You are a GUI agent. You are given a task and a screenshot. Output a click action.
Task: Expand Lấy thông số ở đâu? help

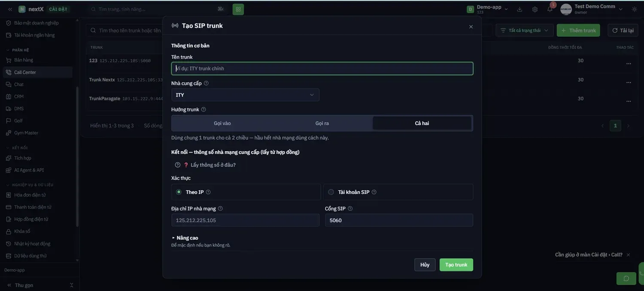pos(206,165)
